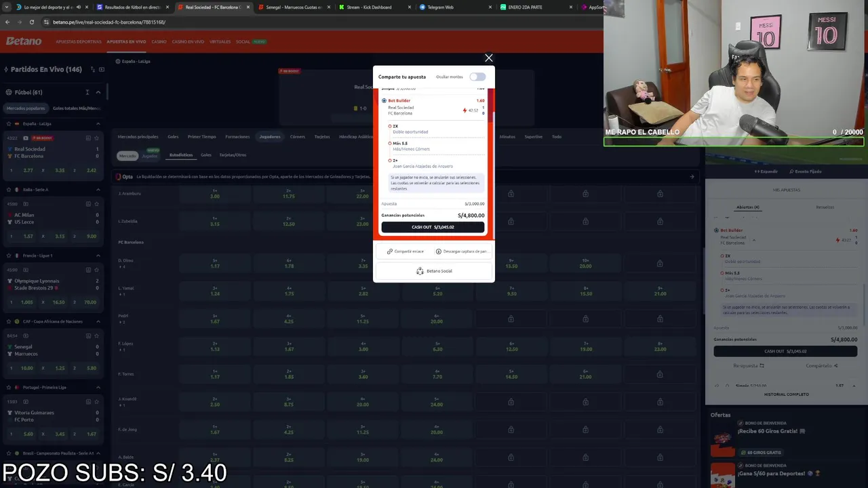
Task: Switch to the Jugador toggle view
Action: [150, 156]
